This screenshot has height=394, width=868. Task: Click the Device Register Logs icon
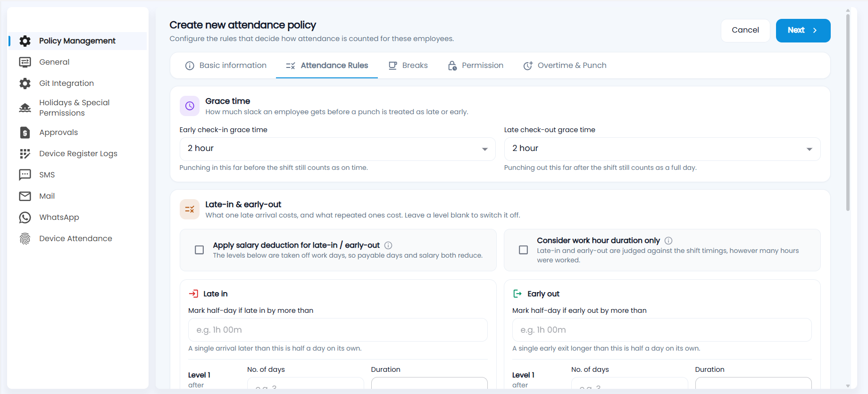[25, 154]
